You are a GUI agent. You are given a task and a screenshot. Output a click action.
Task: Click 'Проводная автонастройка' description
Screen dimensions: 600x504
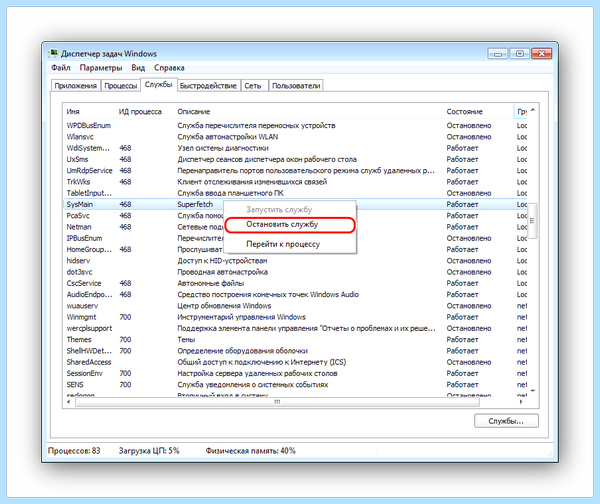click(222, 272)
